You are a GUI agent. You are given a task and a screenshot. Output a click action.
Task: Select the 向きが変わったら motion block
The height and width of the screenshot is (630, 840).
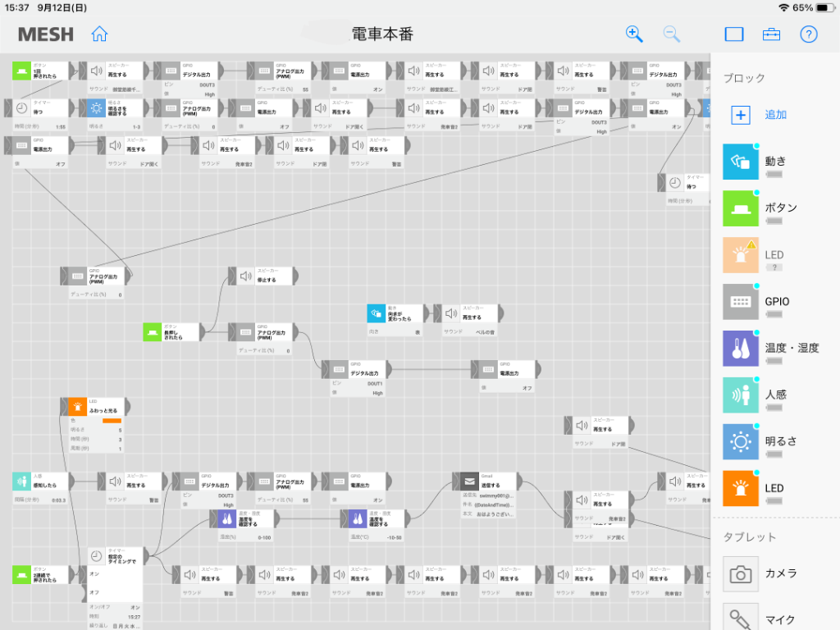(x=395, y=313)
